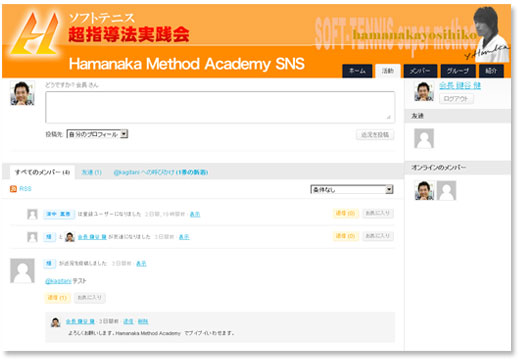Viewport: 520px width, 361px height.
Task: Click the commenter name link in the reply
Action: click(80, 322)
